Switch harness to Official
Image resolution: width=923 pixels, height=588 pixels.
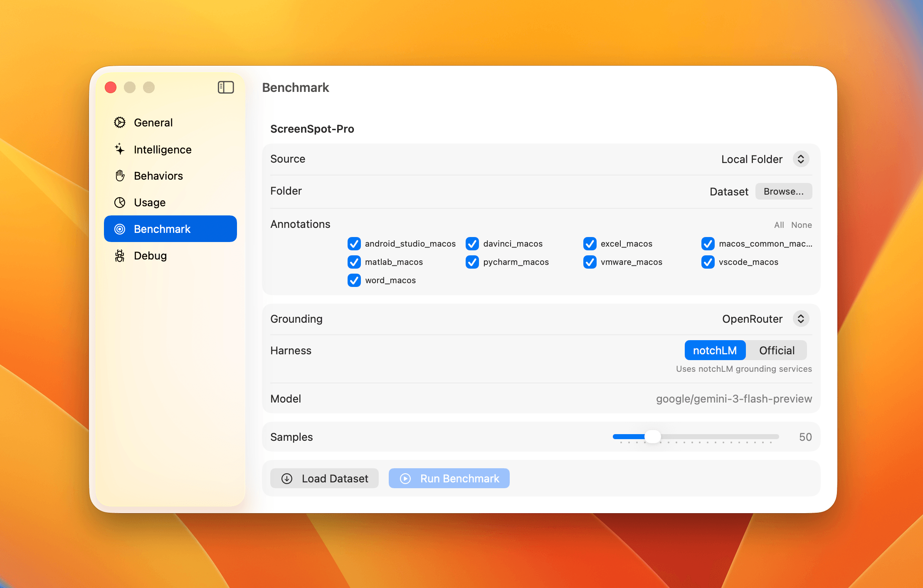pos(777,351)
